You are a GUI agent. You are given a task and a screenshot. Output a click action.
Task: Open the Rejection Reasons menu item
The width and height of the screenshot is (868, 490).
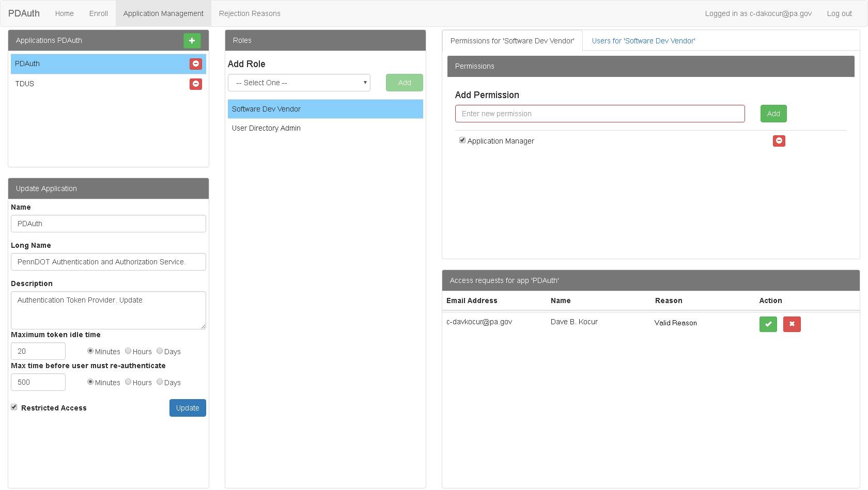pos(250,13)
